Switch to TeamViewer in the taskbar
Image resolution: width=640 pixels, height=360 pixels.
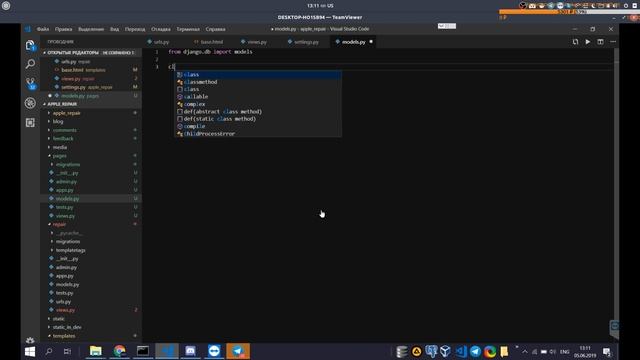pos(214,351)
